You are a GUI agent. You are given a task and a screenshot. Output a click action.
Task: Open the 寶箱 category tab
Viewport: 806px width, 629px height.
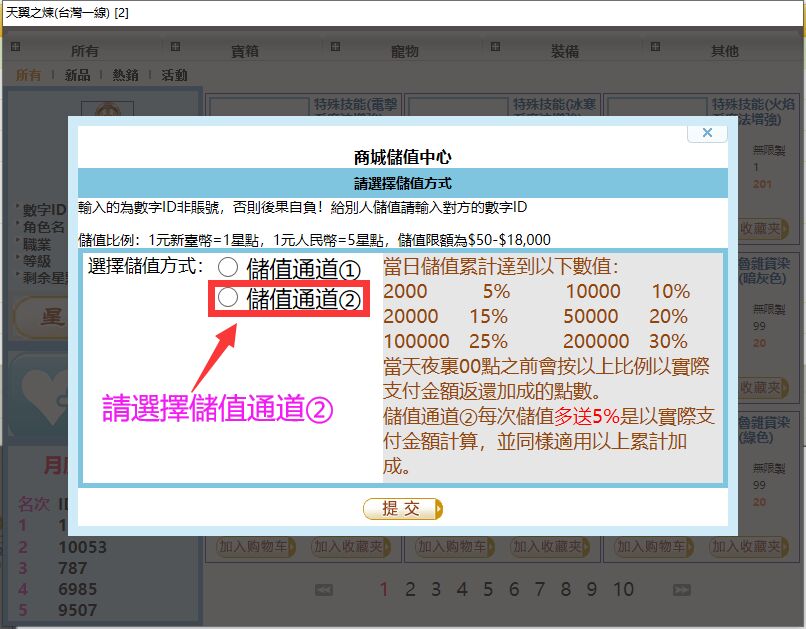click(245, 51)
